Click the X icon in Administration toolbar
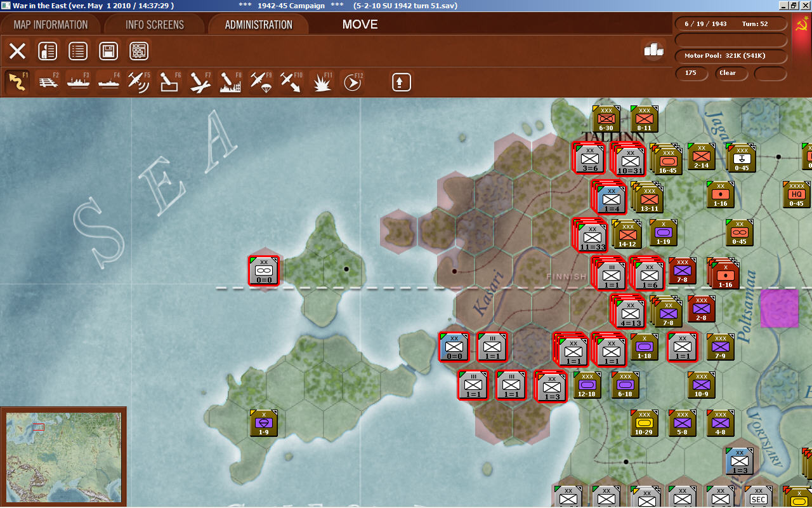812x508 pixels. click(x=18, y=51)
